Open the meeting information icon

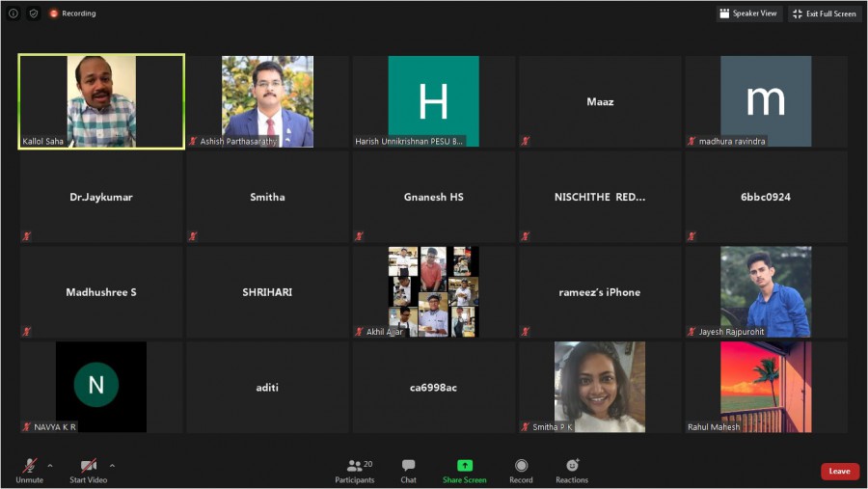(x=14, y=14)
